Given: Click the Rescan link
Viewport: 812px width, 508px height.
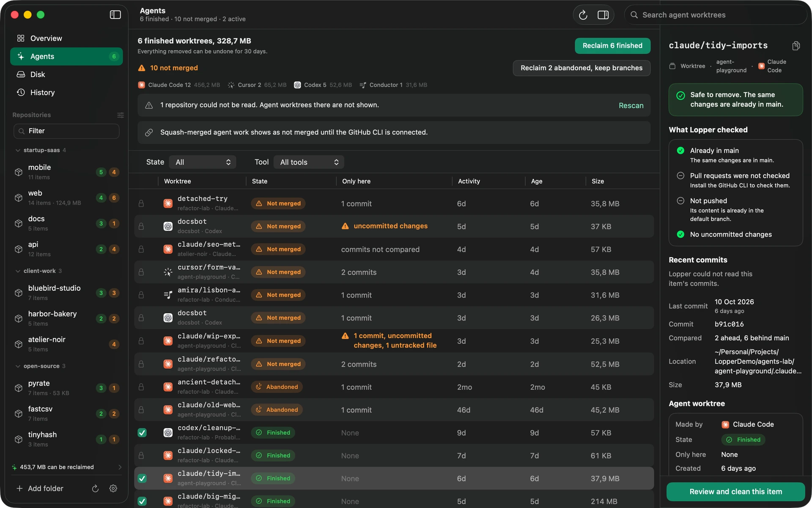Looking at the screenshot, I should [x=631, y=105].
